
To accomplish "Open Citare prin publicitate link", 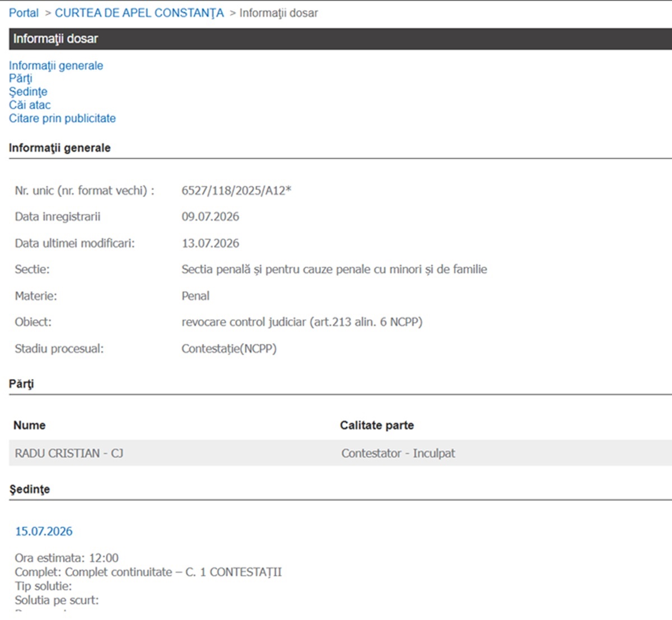I will point(62,118).
